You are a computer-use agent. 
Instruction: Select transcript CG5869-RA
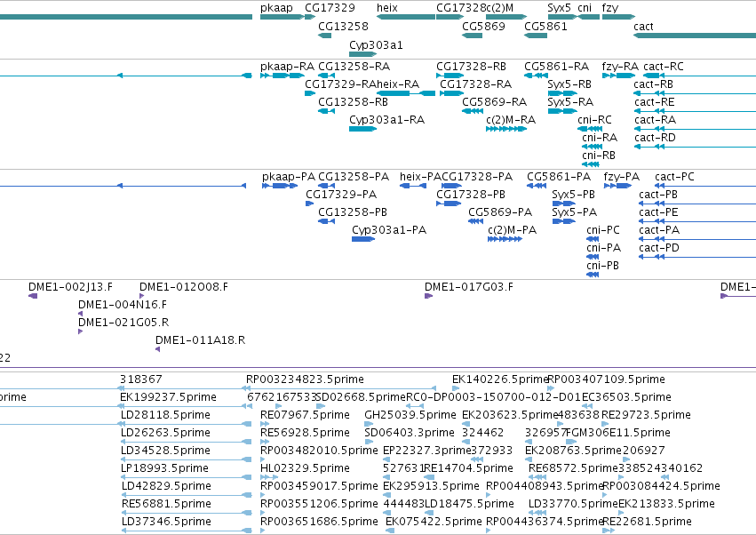click(x=494, y=102)
